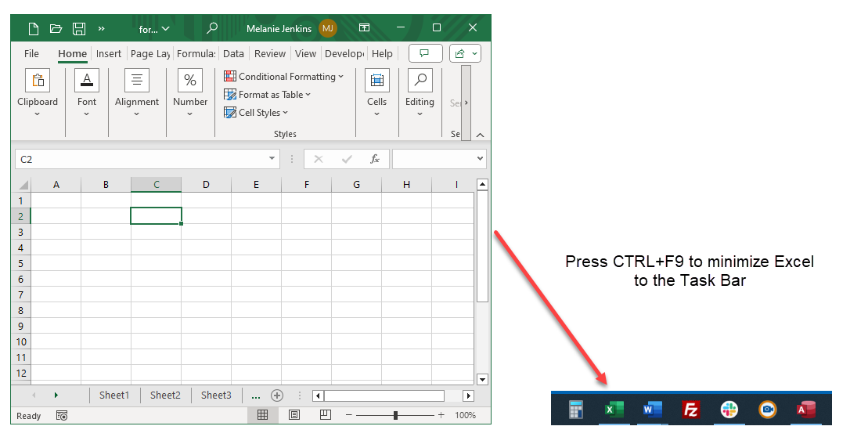Select the Sheet2 tab
Image resolution: width=868 pixels, height=437 pixels.
point(165,395)
